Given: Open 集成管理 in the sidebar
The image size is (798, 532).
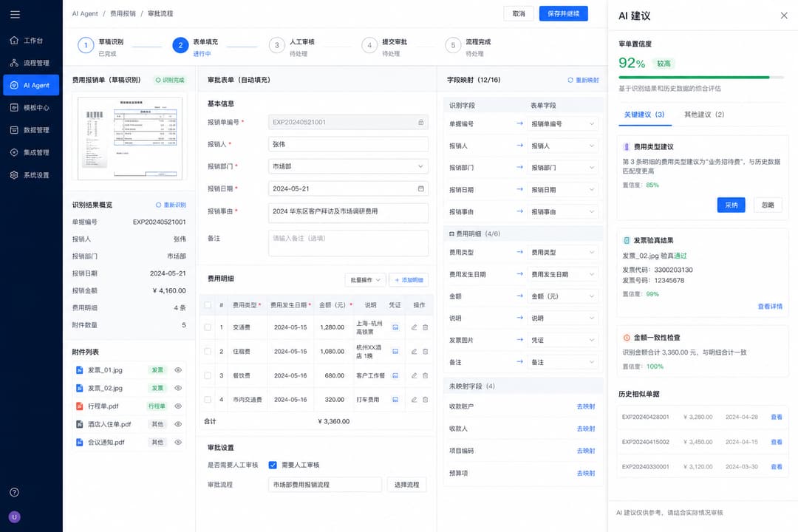Looking at the screenshot, I should [x=31, y=152].
